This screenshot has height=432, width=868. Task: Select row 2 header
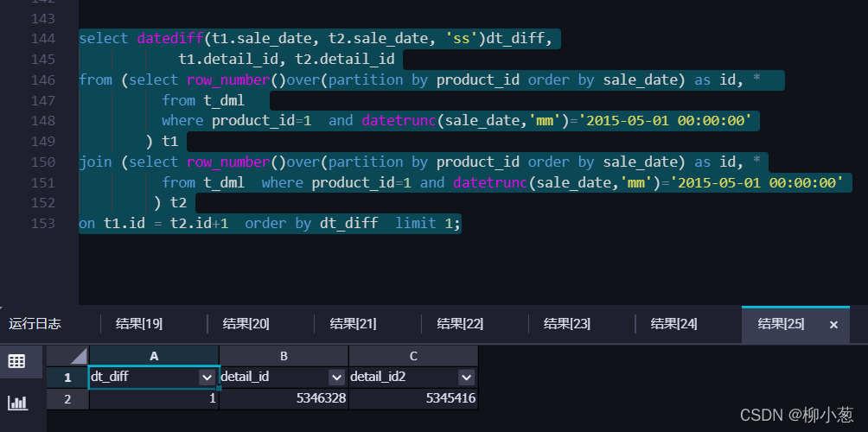[67, 399]
